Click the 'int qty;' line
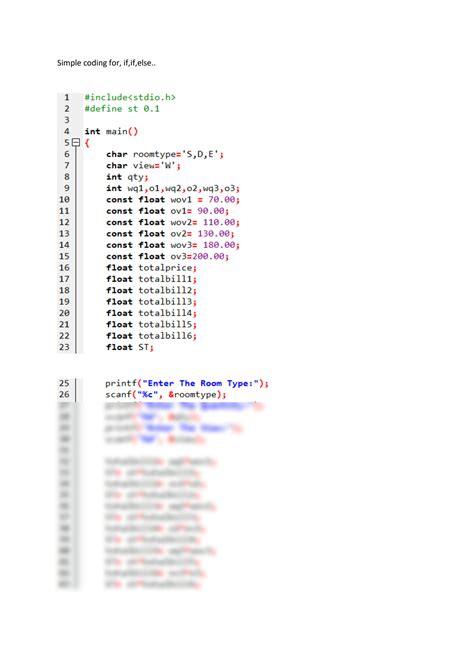Viewport: 474px width, 670px height. click(127, 177)
